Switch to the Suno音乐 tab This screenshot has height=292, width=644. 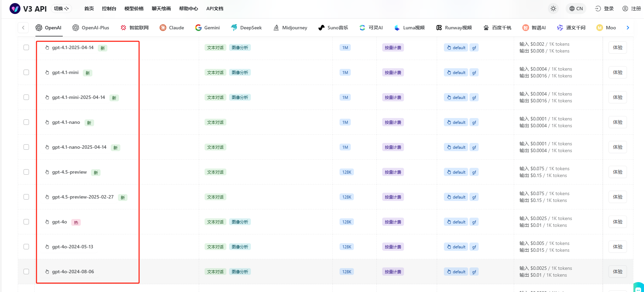point(333,28)
